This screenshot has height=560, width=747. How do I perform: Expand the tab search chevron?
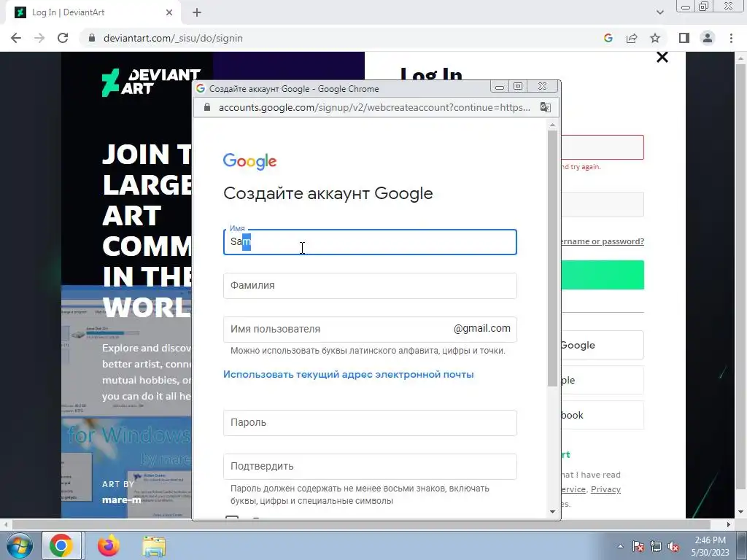click(x=659, y=12)
